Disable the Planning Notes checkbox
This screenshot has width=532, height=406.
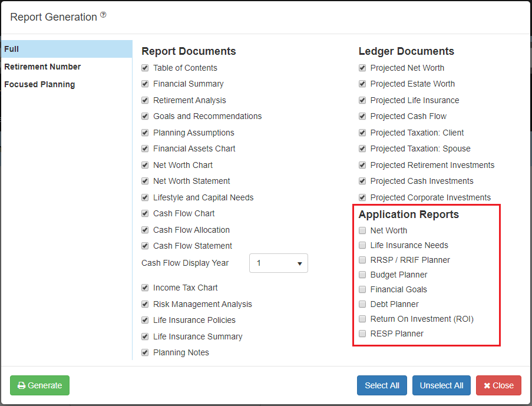(x=146, y=352)
